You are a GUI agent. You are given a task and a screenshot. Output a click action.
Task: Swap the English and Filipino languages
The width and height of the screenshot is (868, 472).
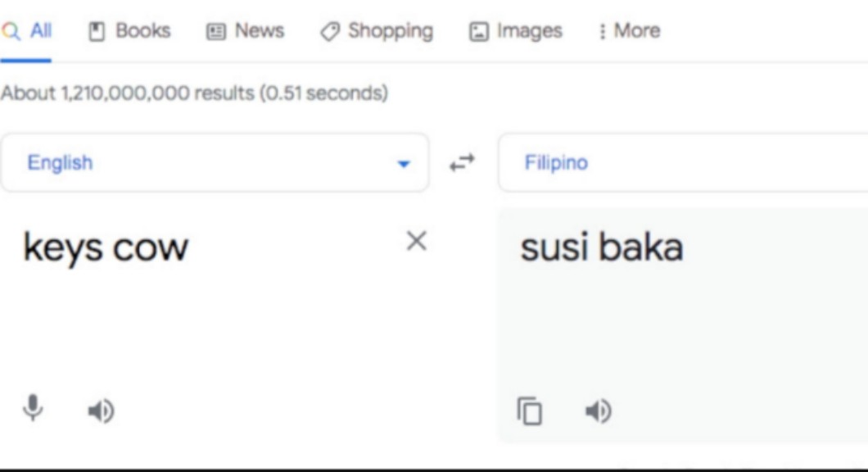click(463, 163)
